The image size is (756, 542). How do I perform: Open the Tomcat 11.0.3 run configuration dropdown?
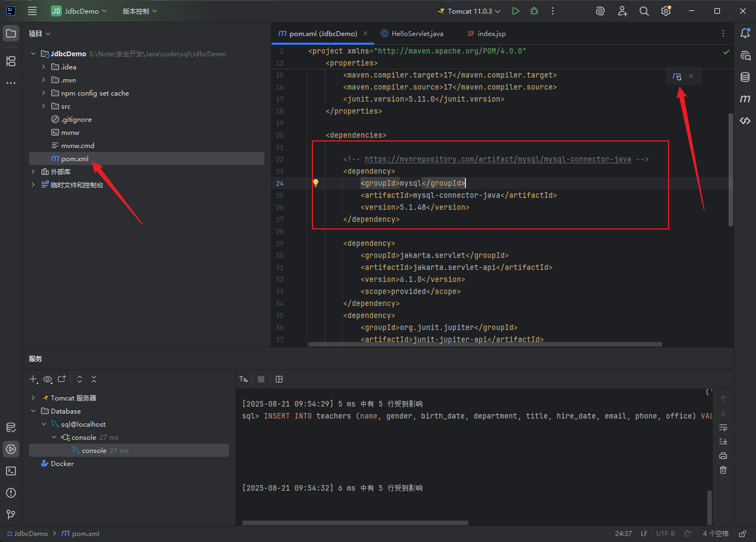(x=469, y=11)
